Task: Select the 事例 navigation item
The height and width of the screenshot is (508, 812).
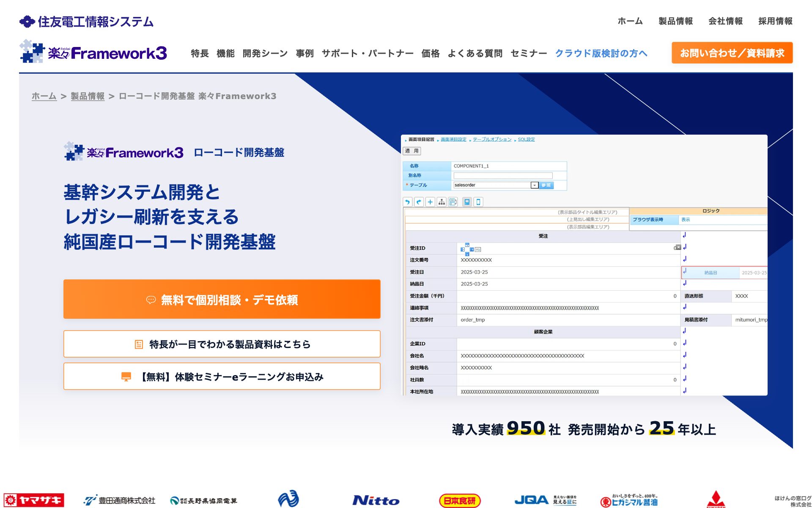Action: point(305,53)
